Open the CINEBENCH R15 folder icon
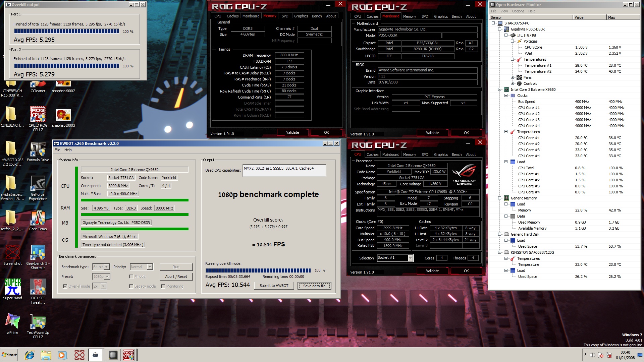 click(x=12, y=88)
